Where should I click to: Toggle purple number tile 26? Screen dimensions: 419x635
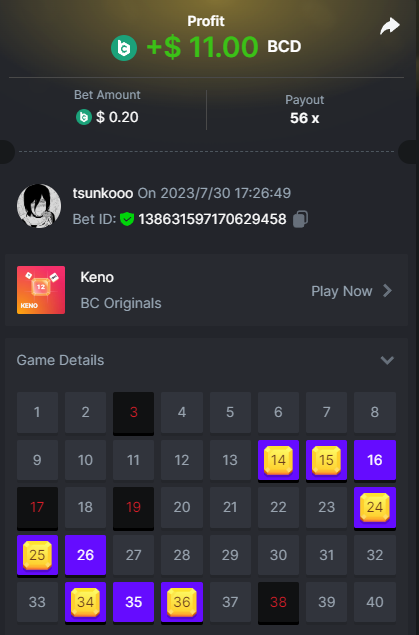point(85,555)
